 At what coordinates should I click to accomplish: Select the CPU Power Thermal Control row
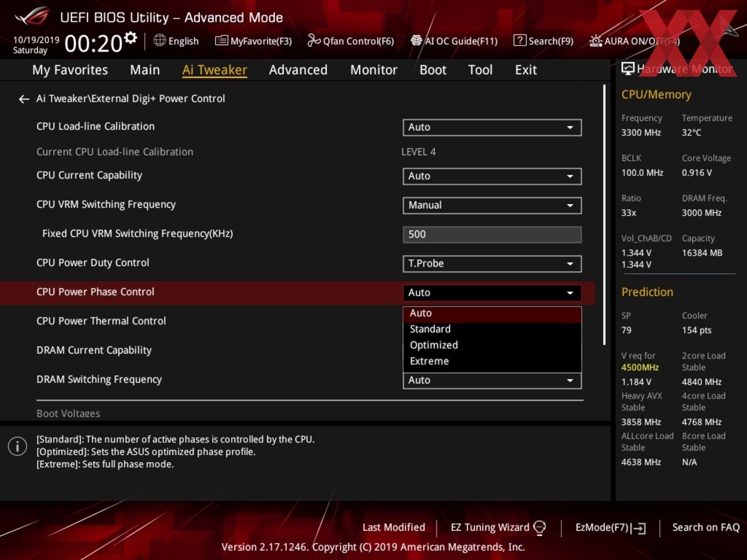[x=297, y=321]
